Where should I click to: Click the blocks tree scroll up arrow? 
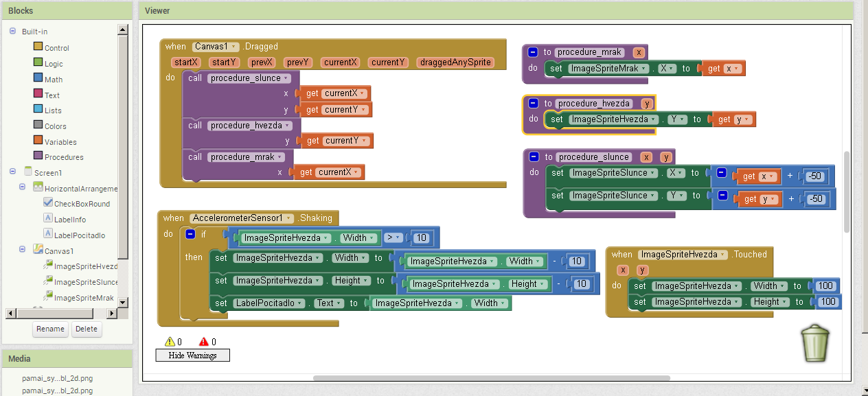coord(123,30)
